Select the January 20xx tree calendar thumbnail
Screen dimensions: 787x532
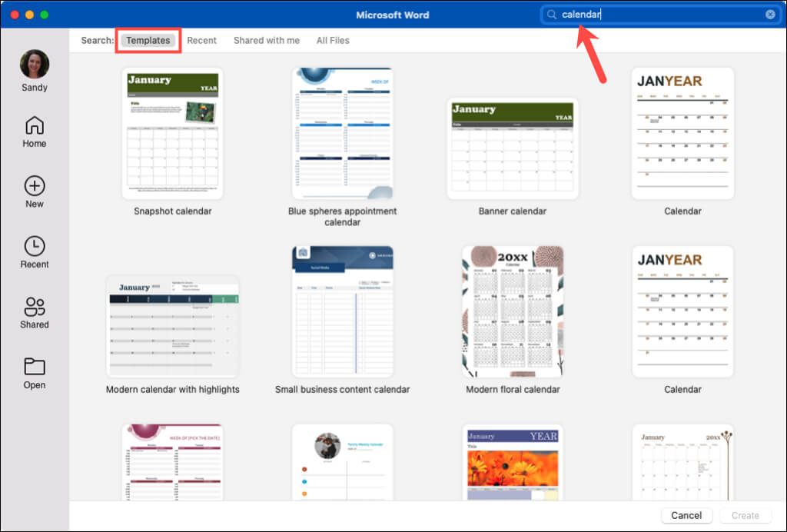682,462
